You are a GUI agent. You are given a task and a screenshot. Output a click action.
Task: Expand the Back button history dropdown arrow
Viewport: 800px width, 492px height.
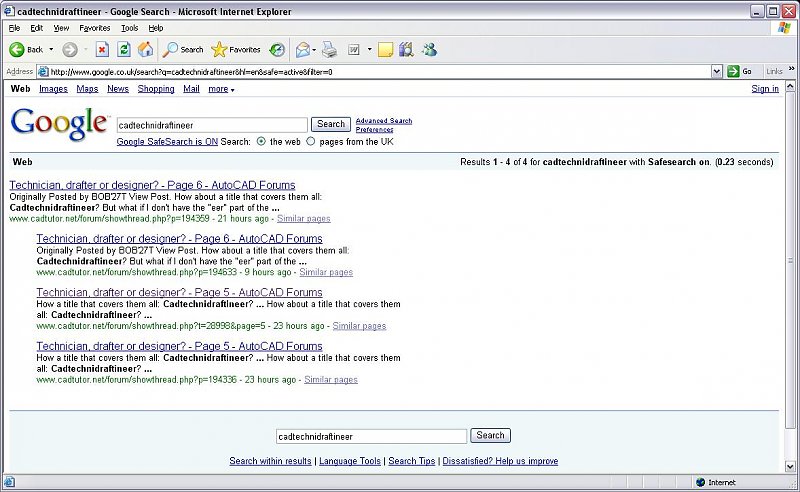point(51,49)
